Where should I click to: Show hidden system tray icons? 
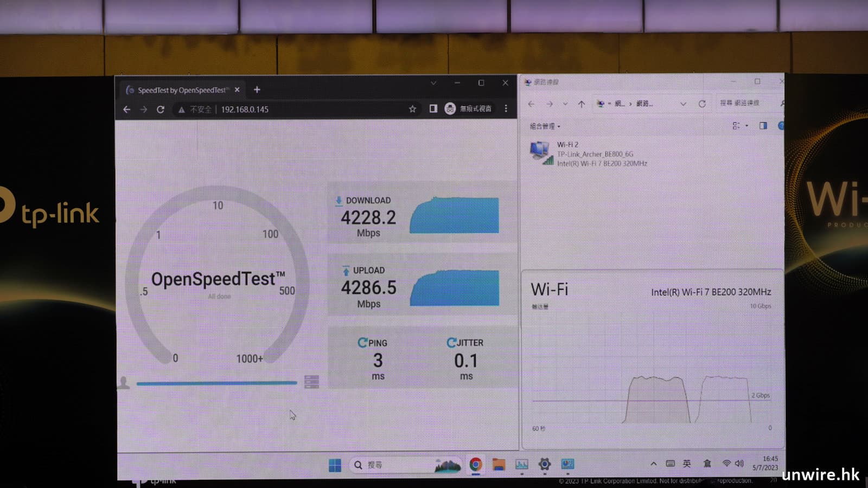tap(653, 464)
